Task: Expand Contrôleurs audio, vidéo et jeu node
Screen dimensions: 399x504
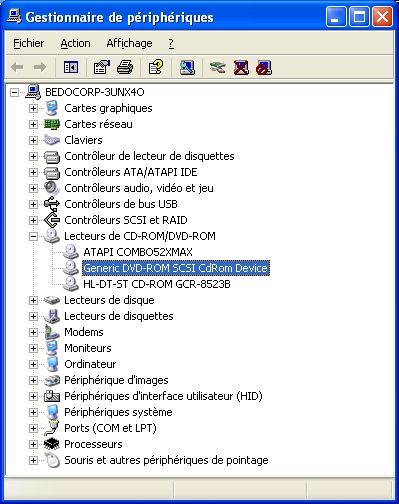Action: pyautogui.click(x=33, y=188)
